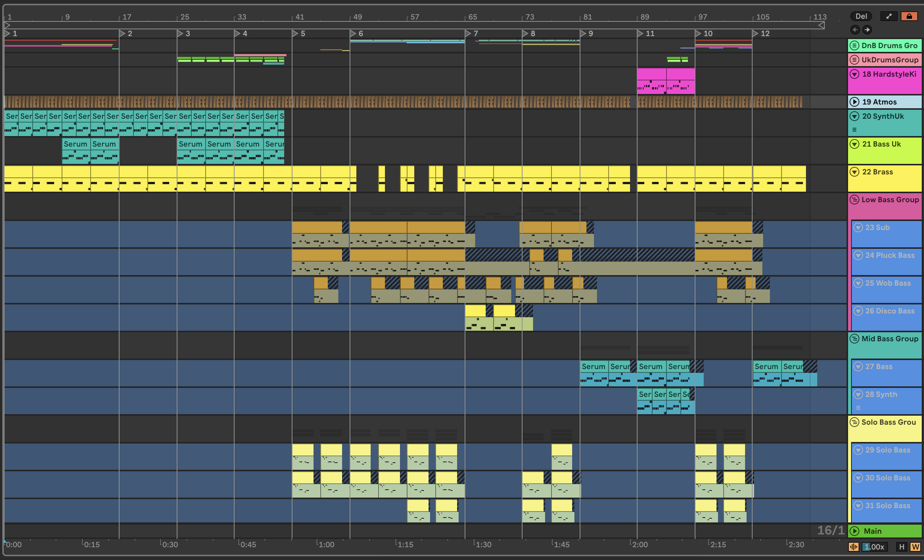
Task: Select the 18 HardstyleKi track name
Action: 889,74
